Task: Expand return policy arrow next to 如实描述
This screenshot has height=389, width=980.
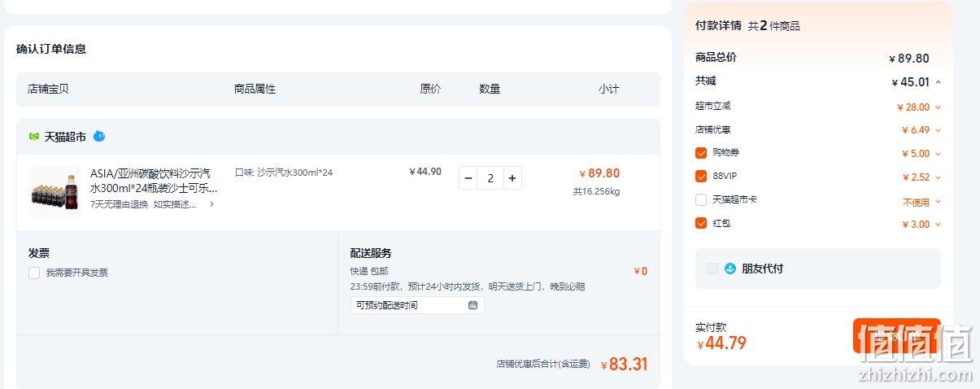Action: coord(212,204)
